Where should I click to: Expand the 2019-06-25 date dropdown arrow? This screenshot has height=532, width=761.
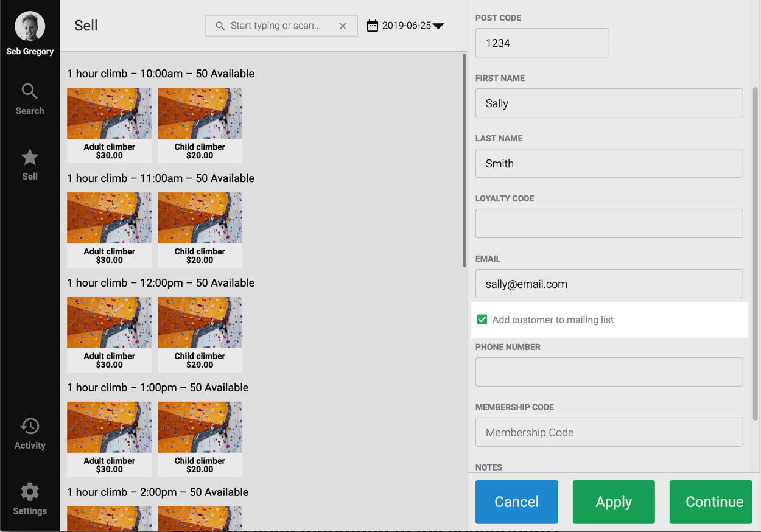pos(438,26)
